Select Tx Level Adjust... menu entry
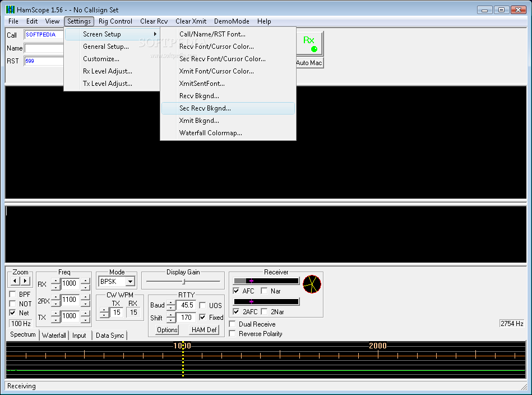The image size is (532, 395). point(112,84)
